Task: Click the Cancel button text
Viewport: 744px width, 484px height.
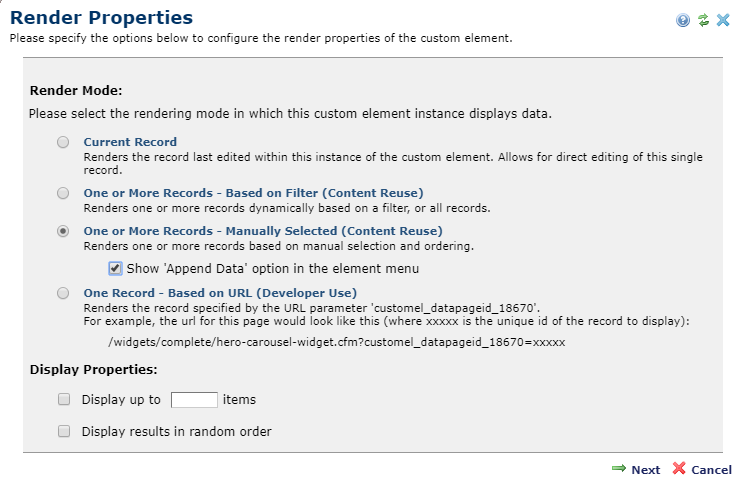Action: click(x=711, y=470)
